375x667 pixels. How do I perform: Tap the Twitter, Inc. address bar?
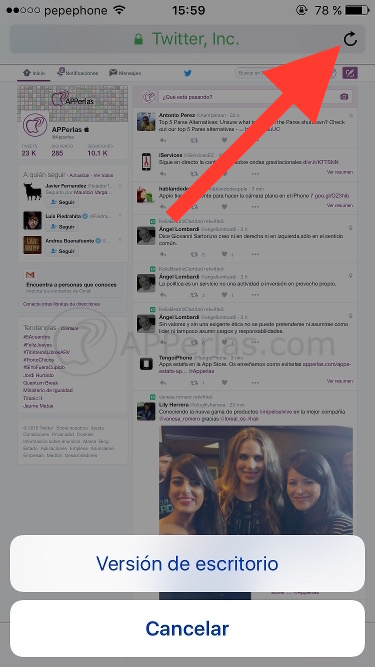pos(188,39)
